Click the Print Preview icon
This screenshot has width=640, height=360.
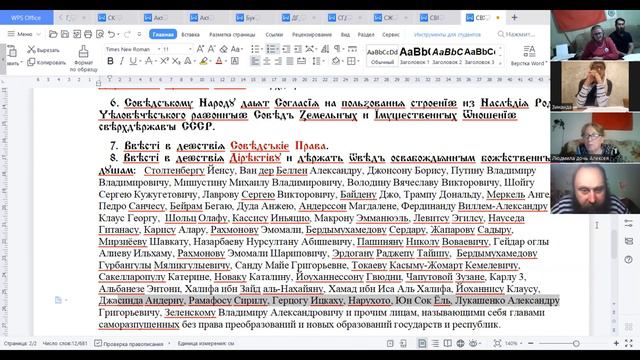(100, 34)
